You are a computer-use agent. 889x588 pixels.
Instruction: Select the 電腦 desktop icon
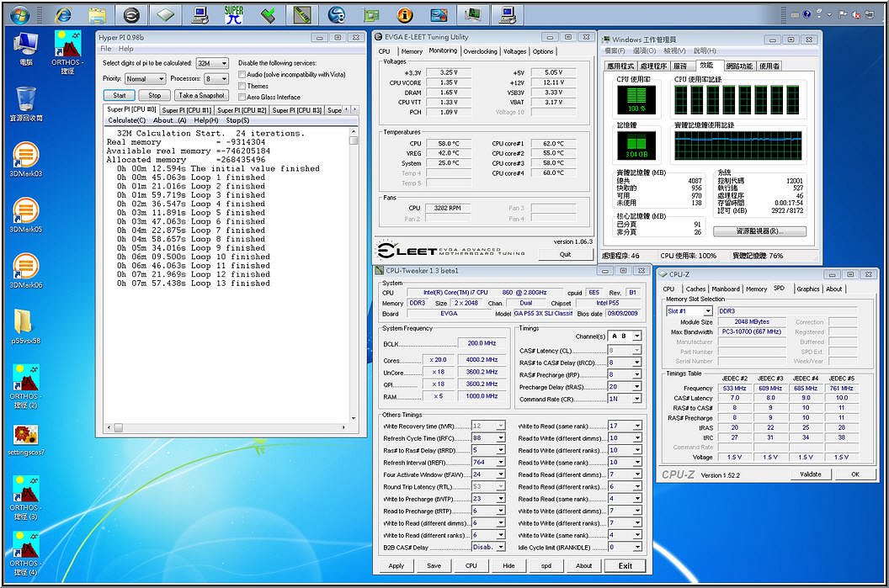click(x=25, y=49)
